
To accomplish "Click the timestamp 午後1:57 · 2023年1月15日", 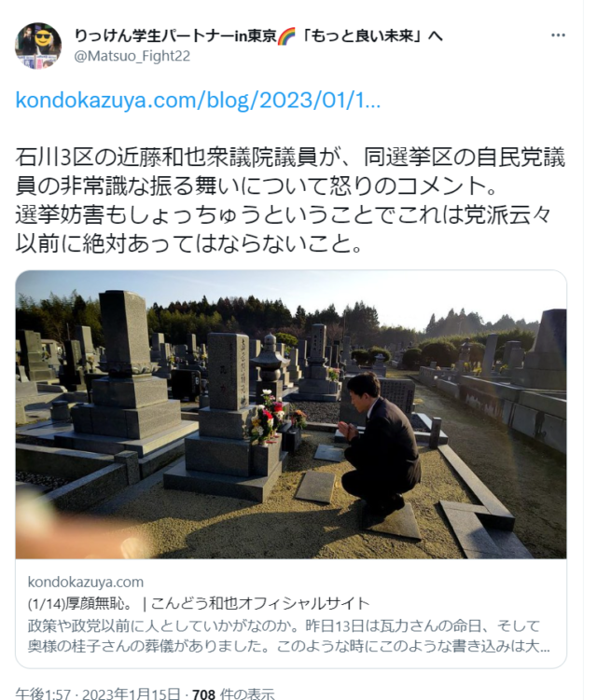I will click(x=98, y=693).
